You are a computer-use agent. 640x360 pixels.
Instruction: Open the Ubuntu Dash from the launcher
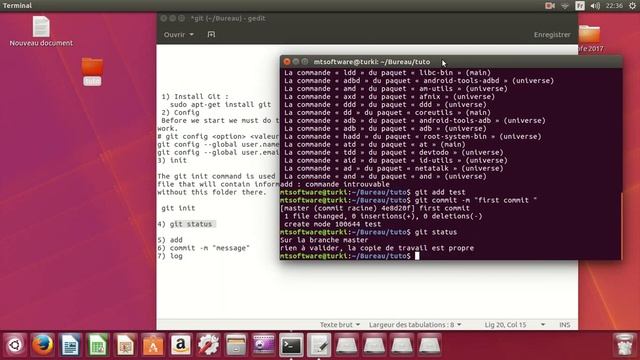[15, 345]
